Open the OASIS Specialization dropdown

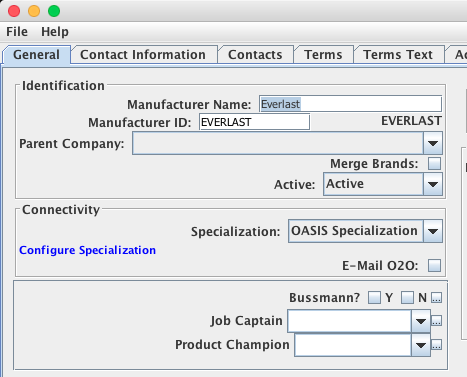coord(433,231)
